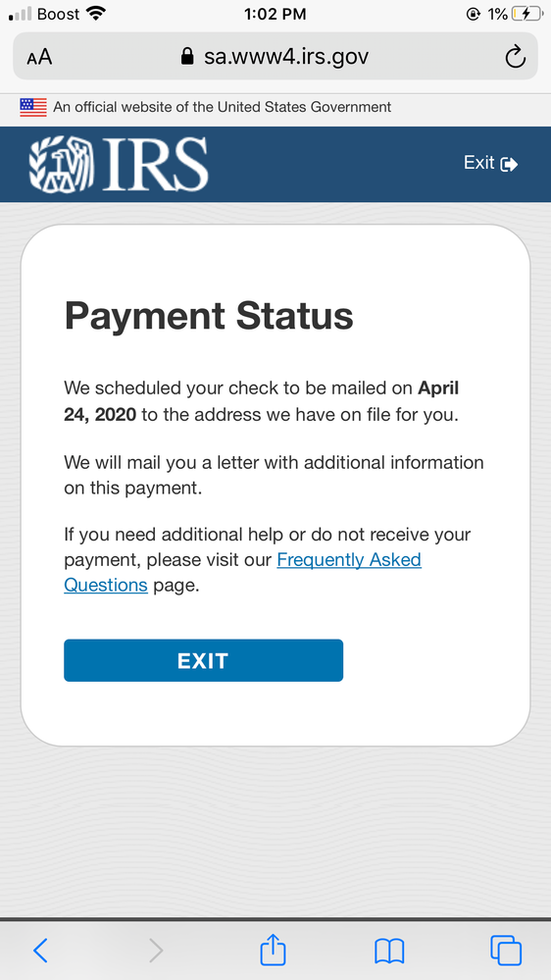Viewport: 551px width, 980px height.
Task: Click the Exit link in header
Action: [490, 163]
